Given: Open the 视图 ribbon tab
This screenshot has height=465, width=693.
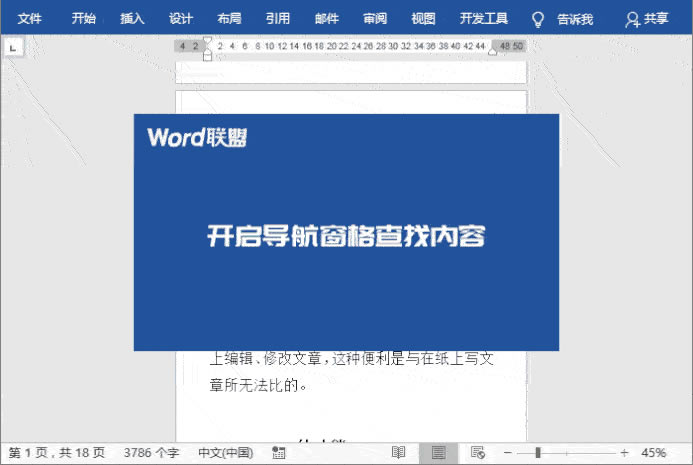Looking at the screenshot, I should pyautogui.click(x=423, y=19).
